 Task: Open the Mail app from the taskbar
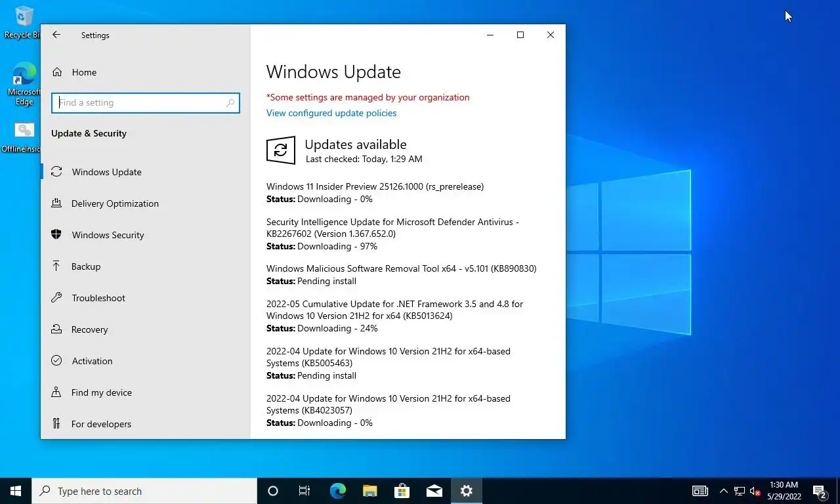[x=434, y=491]
